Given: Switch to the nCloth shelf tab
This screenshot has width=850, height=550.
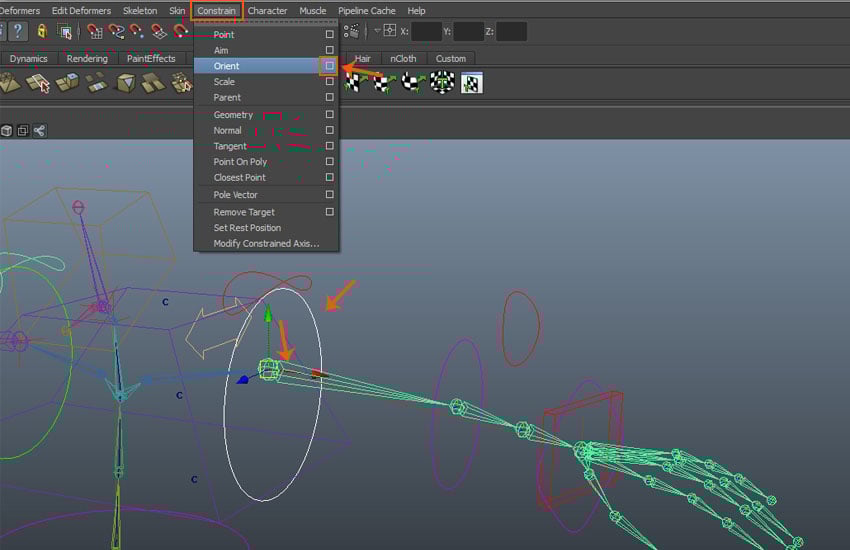Looking at the screenshot, I should (403, 58).
